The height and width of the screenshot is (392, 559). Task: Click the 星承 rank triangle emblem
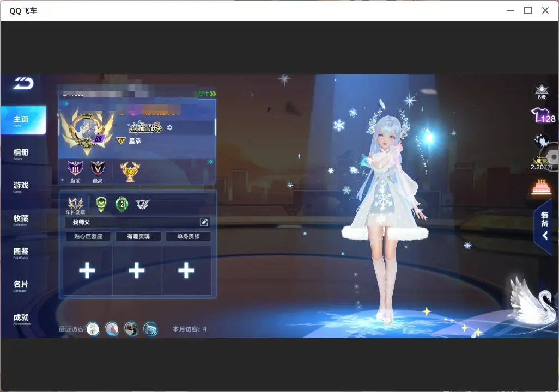tap(121, 142)
